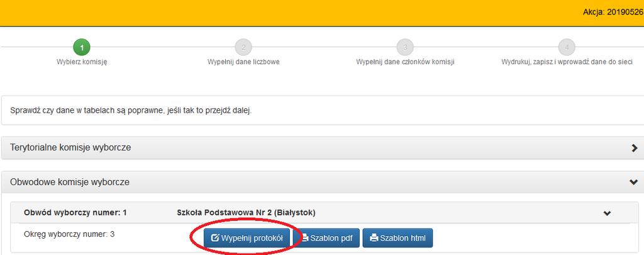Collapse Obwodowe komisje wyborcze section

pos(634,182)
